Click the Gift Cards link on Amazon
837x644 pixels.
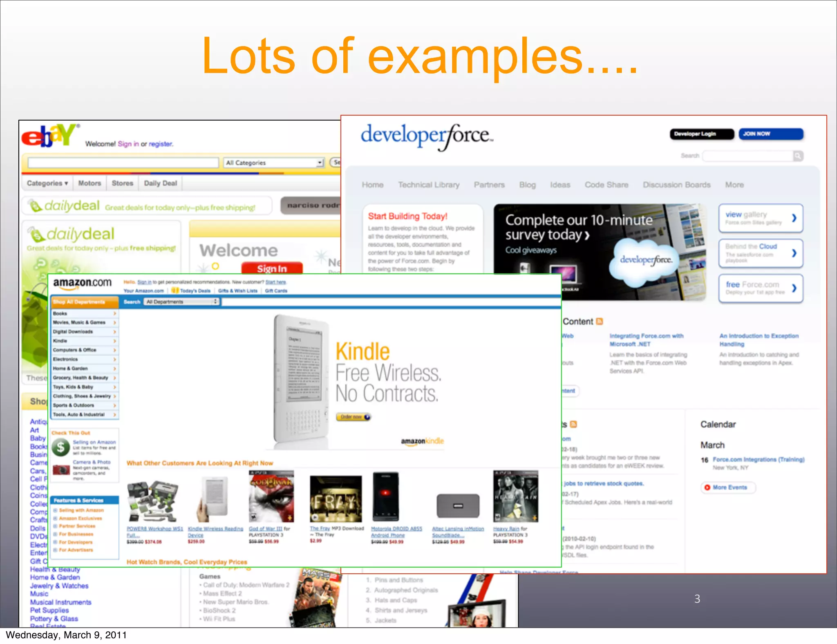pos(276,291)
